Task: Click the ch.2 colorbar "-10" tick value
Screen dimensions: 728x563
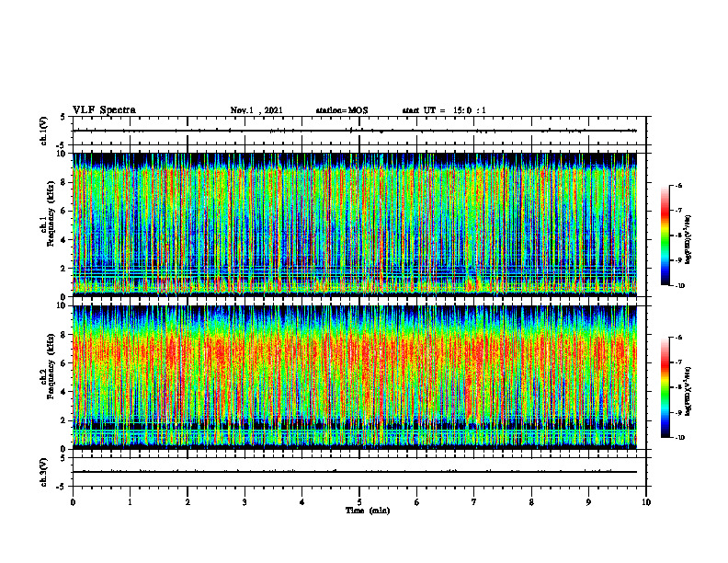Action: click(679, 438)
